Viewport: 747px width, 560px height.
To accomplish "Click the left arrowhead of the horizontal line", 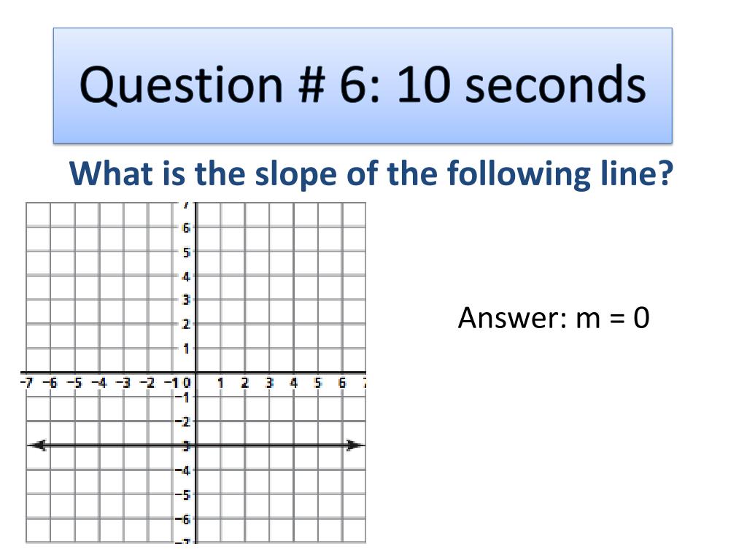I will tap(37, 446).
